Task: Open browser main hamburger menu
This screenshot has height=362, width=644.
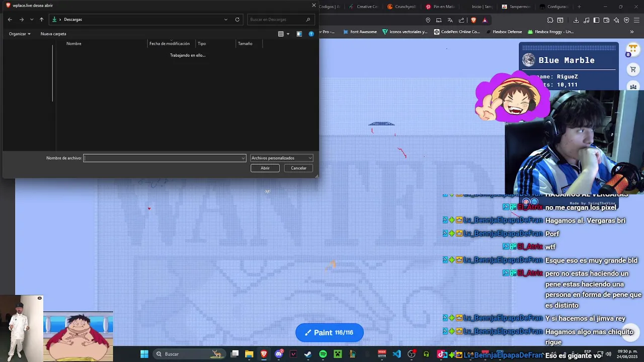Action: tap(636, 20)
